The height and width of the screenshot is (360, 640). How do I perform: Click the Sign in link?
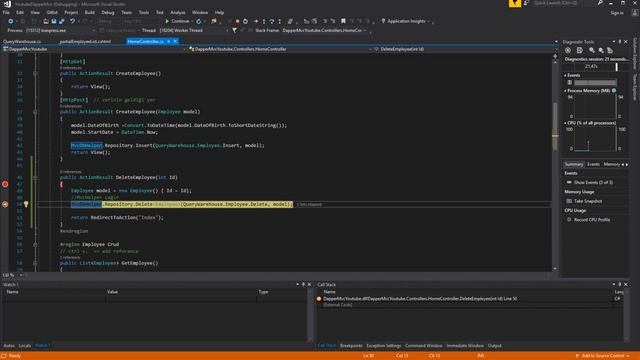[617, 13]
